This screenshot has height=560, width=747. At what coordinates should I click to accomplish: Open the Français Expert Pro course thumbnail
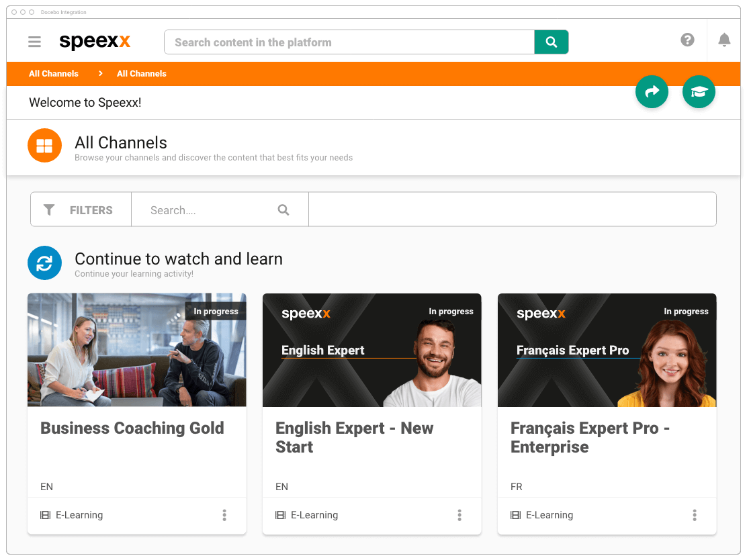coord(607,350)
